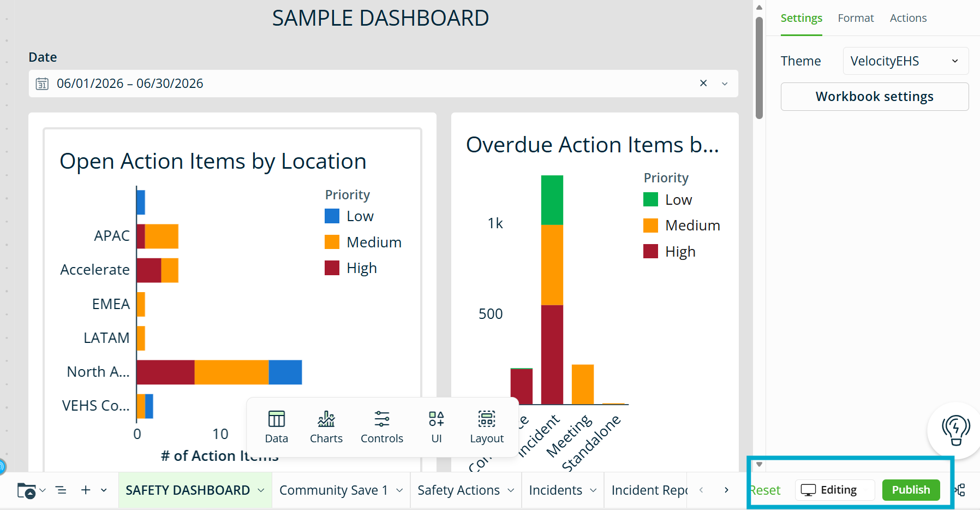Open the Layout elements menu

pos(487,427)
